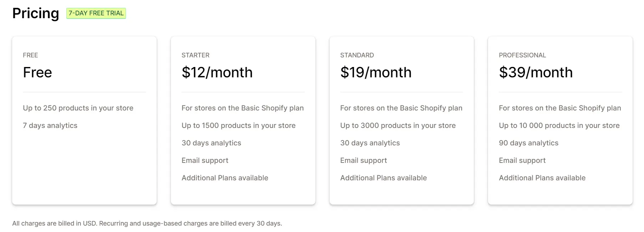Select the PROFESSIONAL plan label
The height and width of the screenshot is (232, 644).
click(x=522, y=55)
